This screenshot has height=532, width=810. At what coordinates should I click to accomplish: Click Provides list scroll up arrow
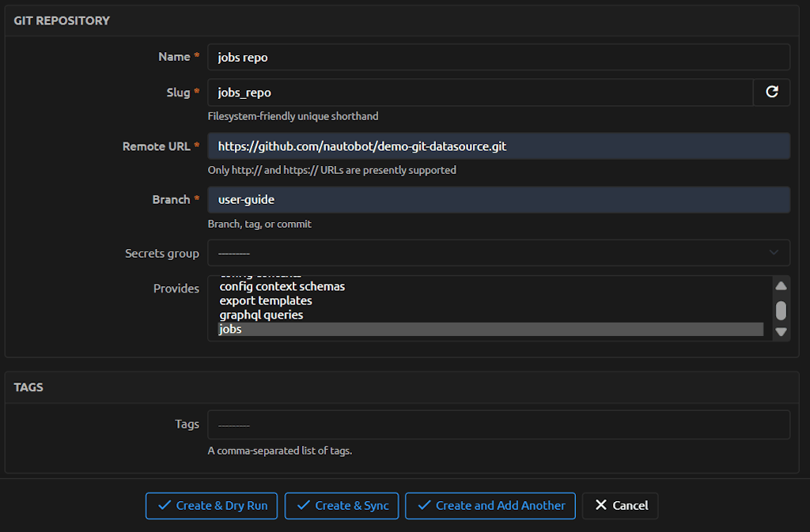click(x=781, y=286)
